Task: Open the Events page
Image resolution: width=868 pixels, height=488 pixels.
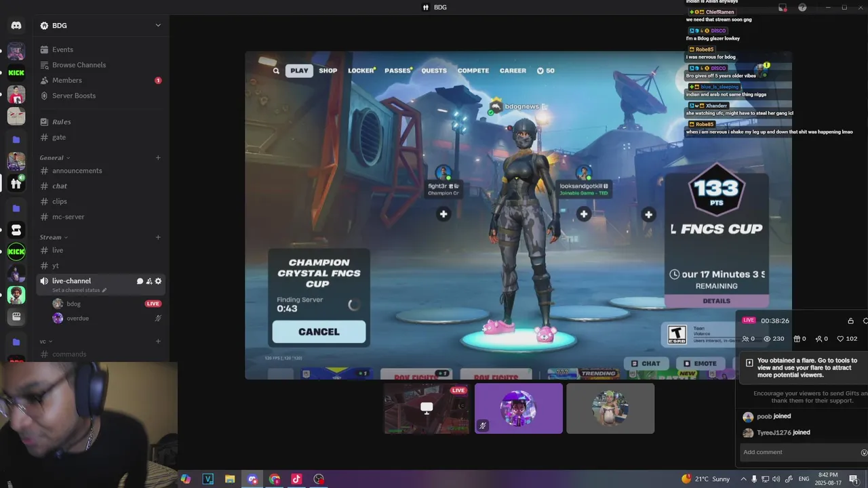Action: [100, 49]
